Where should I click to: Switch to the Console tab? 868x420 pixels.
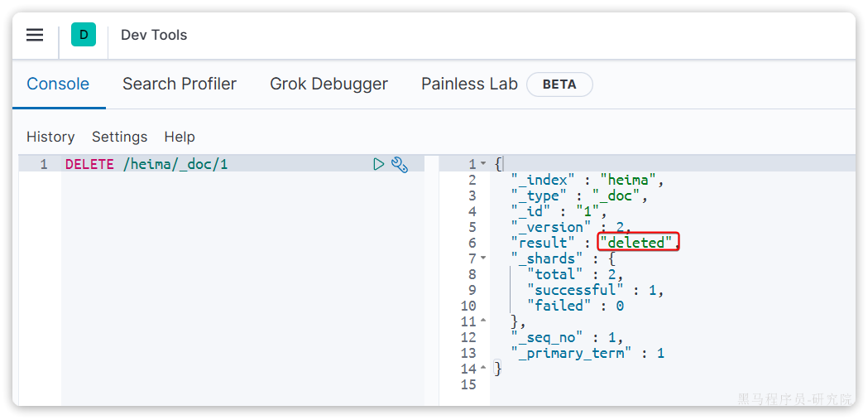point(58,84)
